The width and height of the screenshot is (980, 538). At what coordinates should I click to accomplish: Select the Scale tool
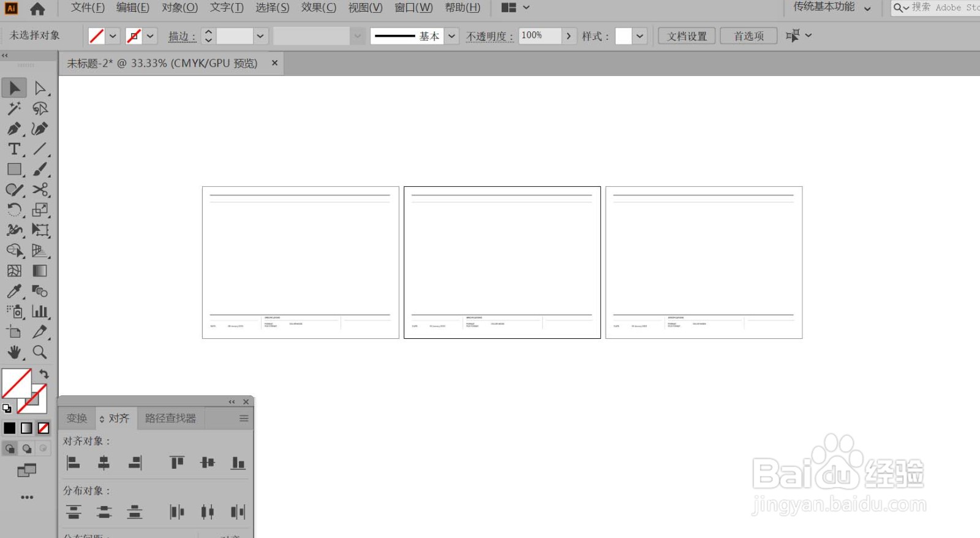coord(40,210)
